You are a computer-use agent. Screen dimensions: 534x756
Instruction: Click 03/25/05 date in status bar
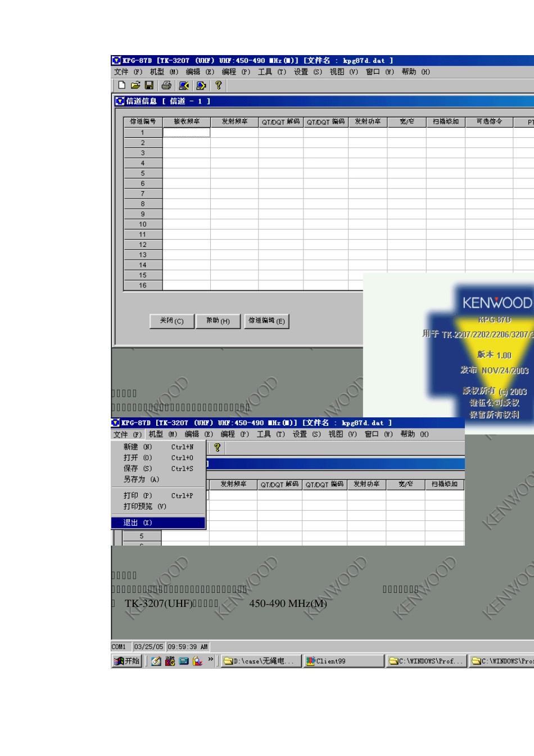coord(149,647)
